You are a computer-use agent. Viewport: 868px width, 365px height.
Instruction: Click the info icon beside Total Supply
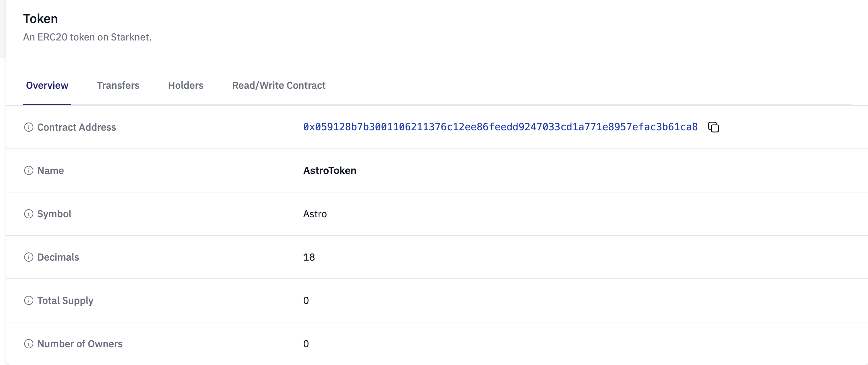click(29, 300)
